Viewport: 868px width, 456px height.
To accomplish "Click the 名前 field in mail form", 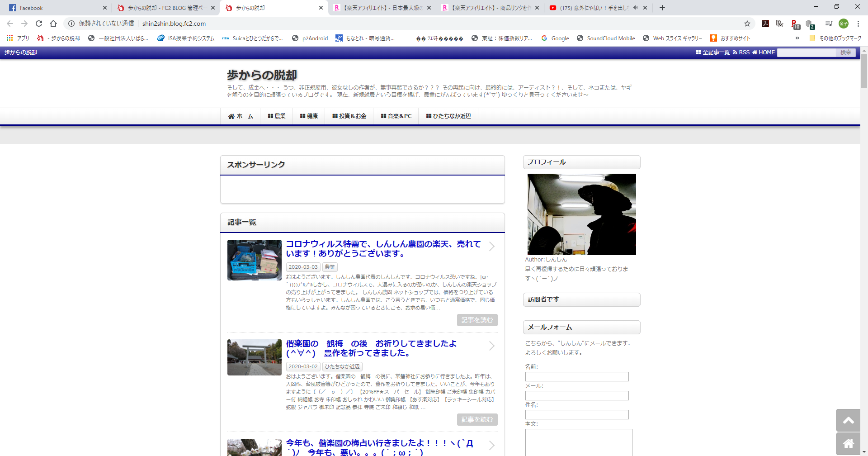I will pyautogui.click(x=576, y=376).
